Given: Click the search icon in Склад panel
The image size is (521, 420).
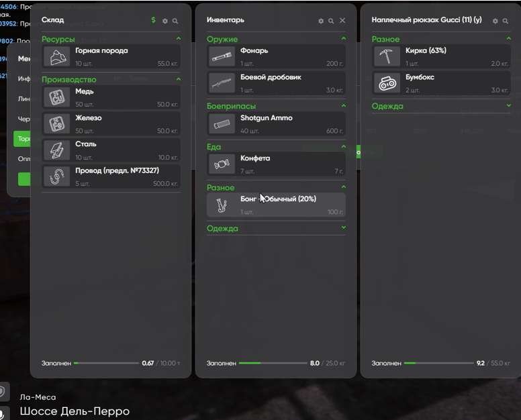Looking at the screenshot, I should [175, 21].
